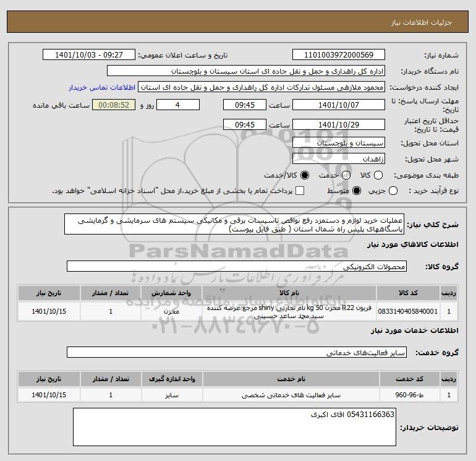The height and width of the screenshot is (461, 476).
Task: Click the service code ط-96-960 cell
Action: click(409, 395)
